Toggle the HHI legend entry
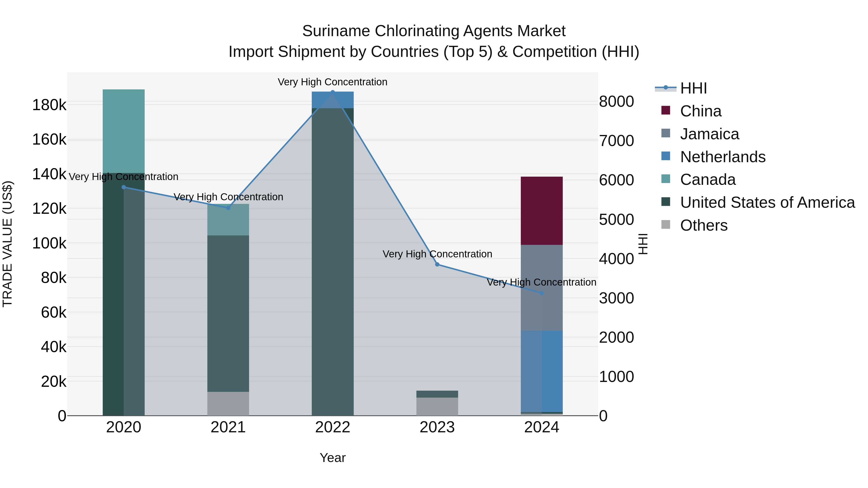This screenshot has height=488, width=868. pyautogui.click(x=681, y=88)
